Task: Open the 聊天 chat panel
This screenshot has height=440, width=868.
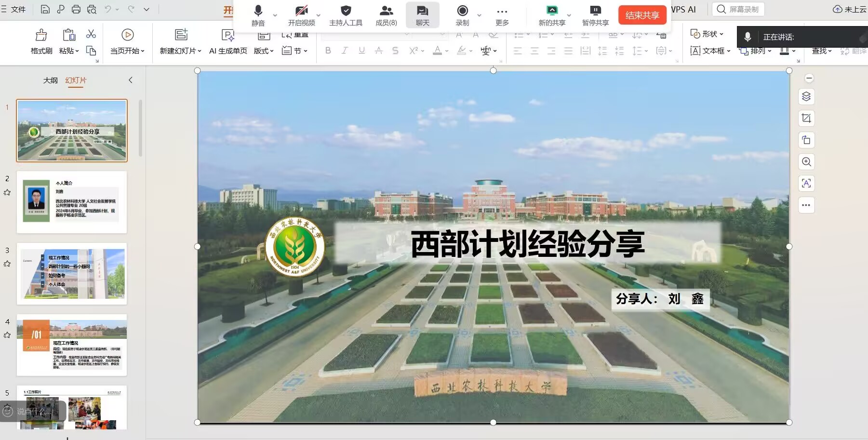Action: tap(422, 15)
